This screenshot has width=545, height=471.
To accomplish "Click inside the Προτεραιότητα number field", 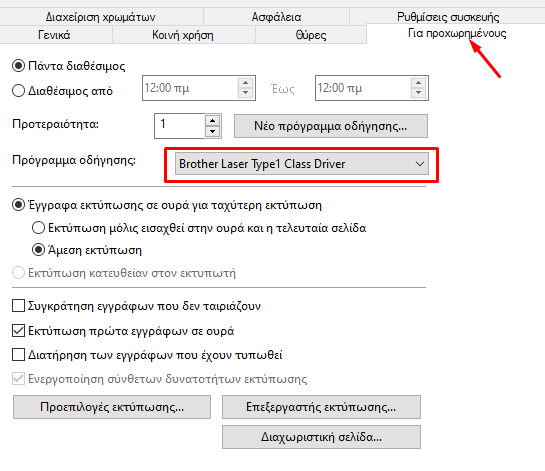I will [x=179, y=126].
